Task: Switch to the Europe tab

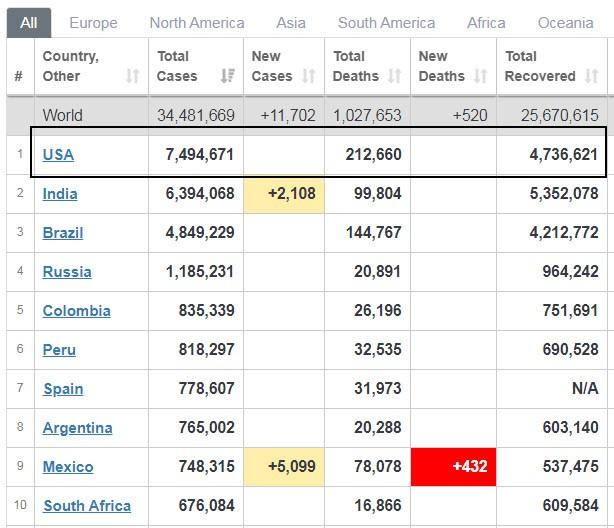Action: pyautogui.click(x=93, y=22)
